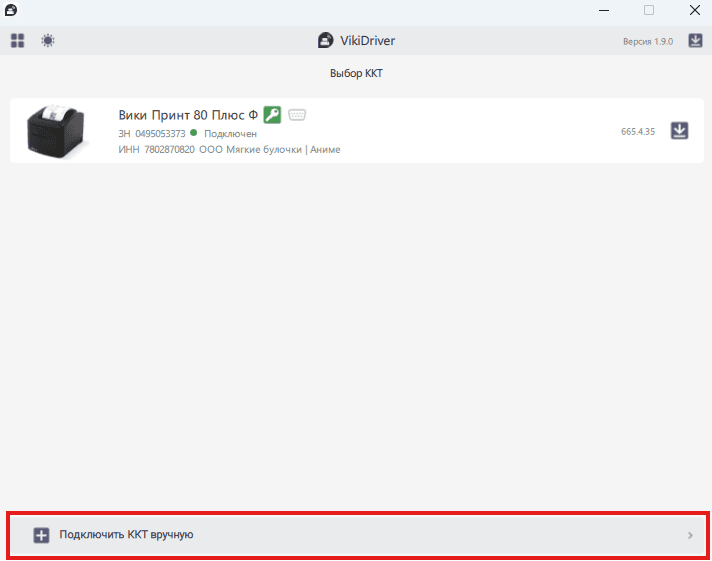Click the ИНН 7802870820 value
Viewport: 712px width, 561px height.
(x=169, y=149)
